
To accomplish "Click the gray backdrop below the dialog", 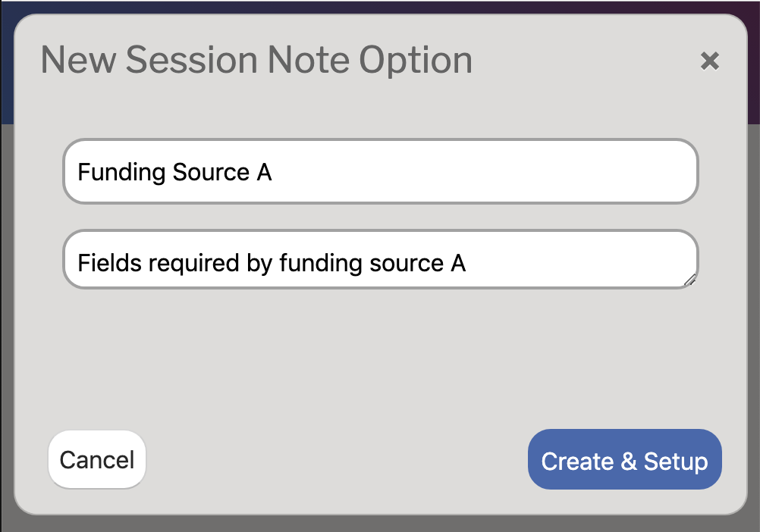I will [x=380, y=524].
